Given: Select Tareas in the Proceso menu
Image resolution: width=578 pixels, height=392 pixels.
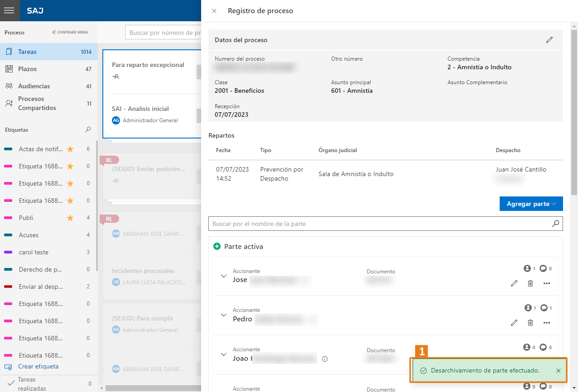Looking at the screenshot, I should 48,52.
